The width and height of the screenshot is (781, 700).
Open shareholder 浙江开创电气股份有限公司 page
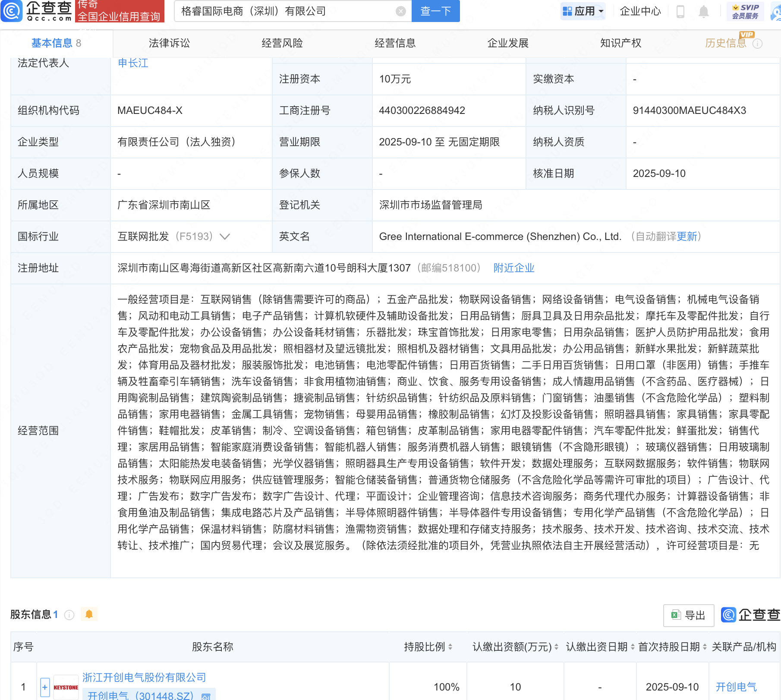144,678
